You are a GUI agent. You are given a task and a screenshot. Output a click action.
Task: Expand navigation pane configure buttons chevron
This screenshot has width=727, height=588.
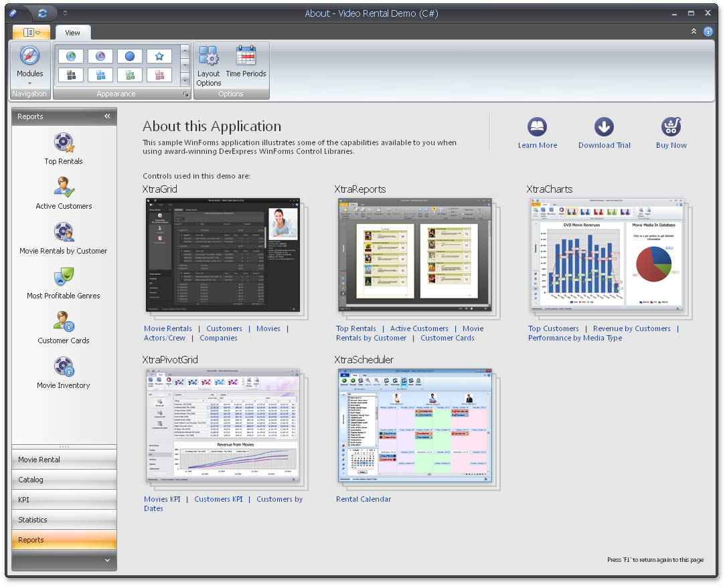(x=107, y=561)
